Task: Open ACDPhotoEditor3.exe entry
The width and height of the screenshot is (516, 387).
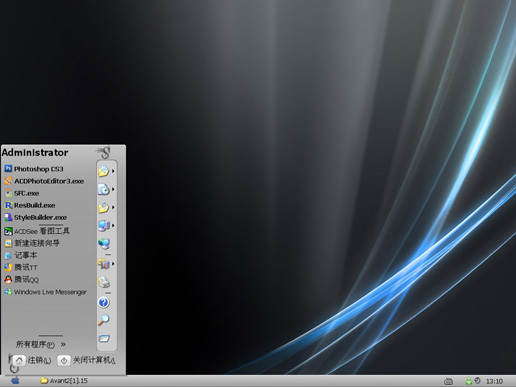Action: [x=44, y=181]
